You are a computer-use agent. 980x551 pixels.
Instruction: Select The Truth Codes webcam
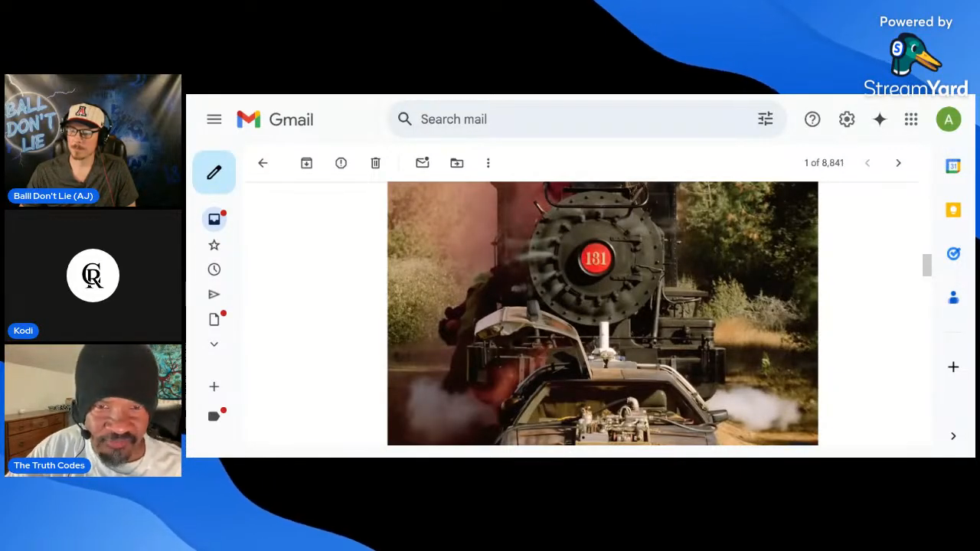point(93,410)
